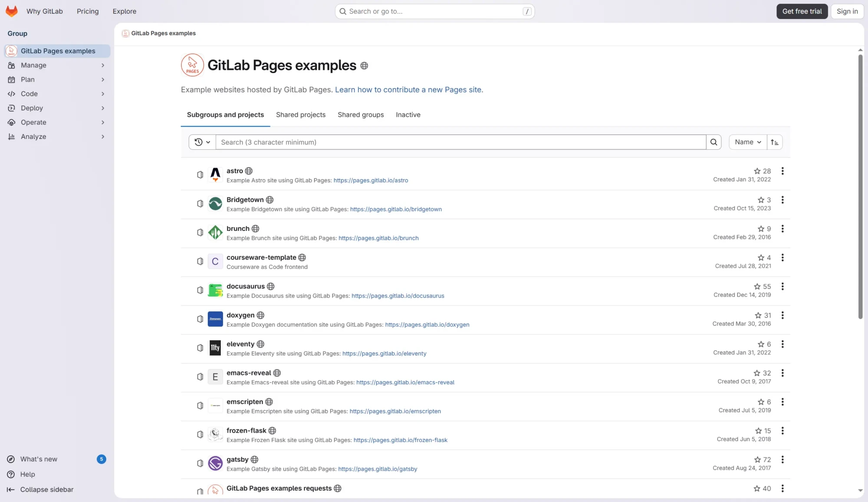Focus the 'Search or go to...' field
The height and width of the screenshot is (502, 868).
pyautogui.click(x=434, y=11)
